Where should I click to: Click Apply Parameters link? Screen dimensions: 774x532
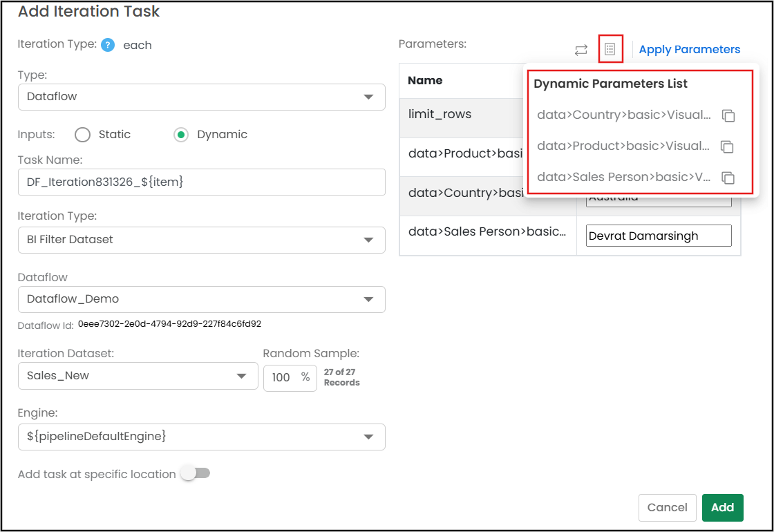click(x=689, y=49)
